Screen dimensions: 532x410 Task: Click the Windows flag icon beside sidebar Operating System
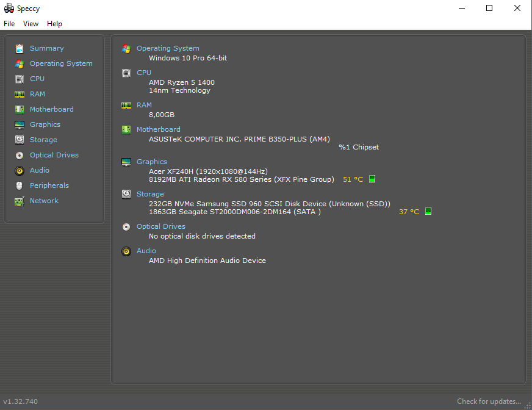(20, 64)
